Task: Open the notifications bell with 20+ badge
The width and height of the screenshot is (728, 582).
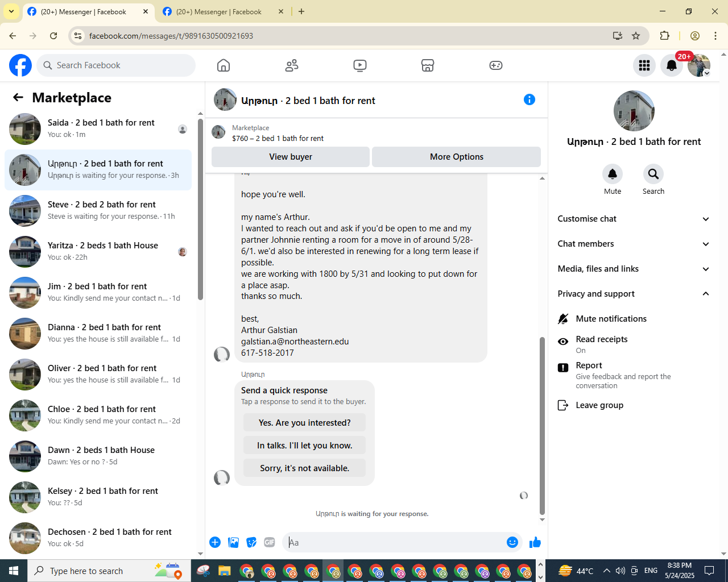Action: (x=672, y=65)
